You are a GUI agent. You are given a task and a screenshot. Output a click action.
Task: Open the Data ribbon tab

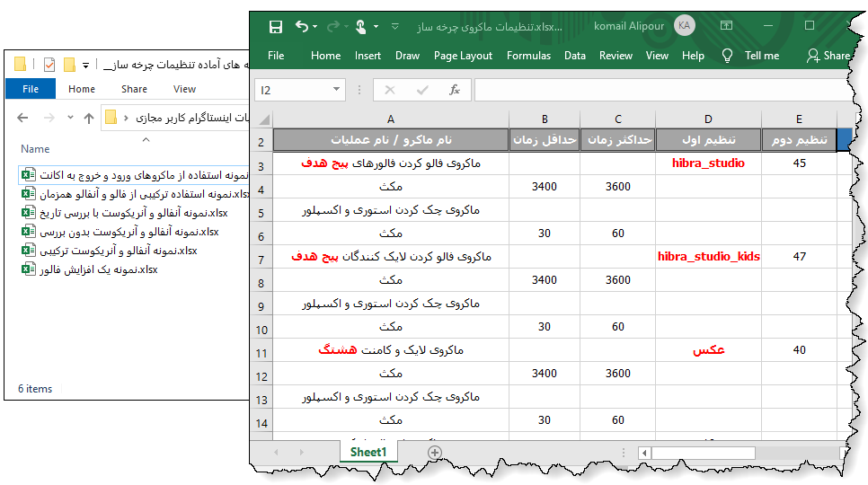pyautogui.click(x=574, y=56)
